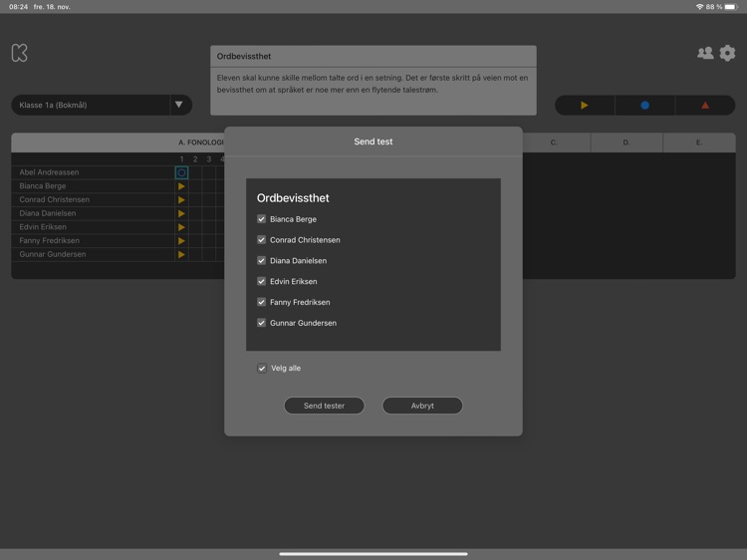Screen dimensions: 747x560
Task: Click column number 2 header
Action: (195, 159)
